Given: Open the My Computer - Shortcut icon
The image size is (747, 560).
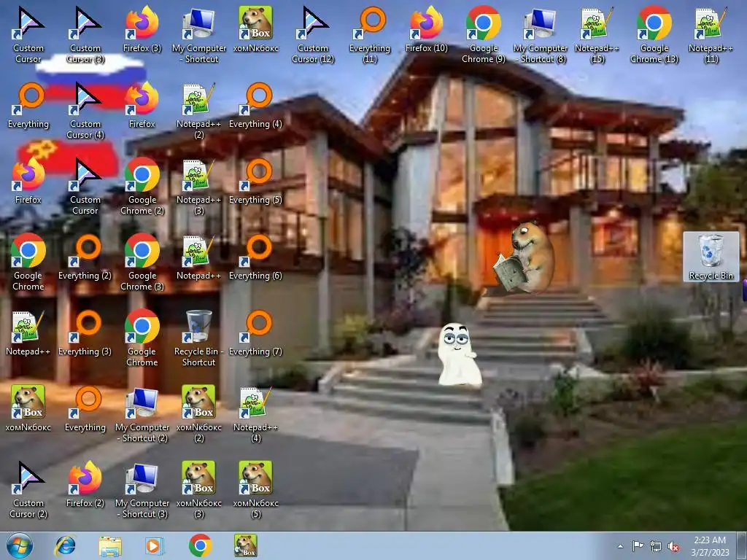Looking at the screenshot, I should point(199,34).
